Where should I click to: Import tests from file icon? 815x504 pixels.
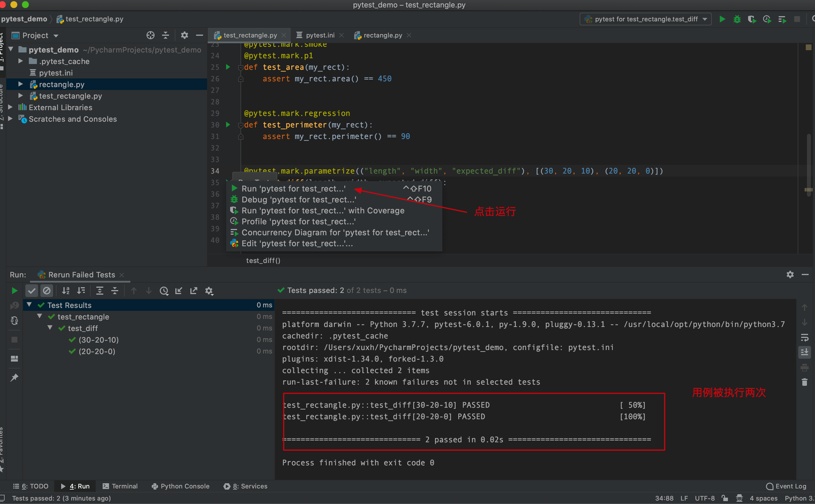(x=179, y=291)
